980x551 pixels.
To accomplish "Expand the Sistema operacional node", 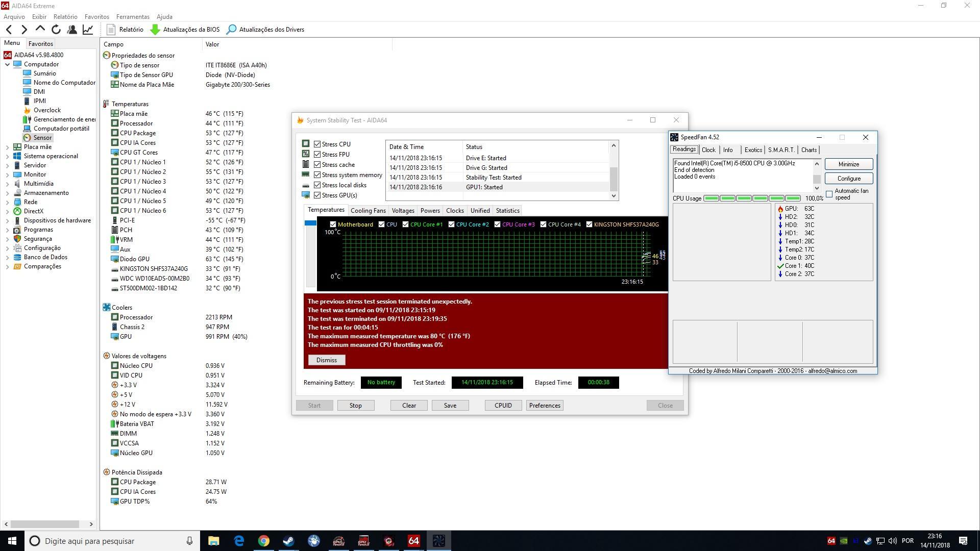I will coord(7,156).
